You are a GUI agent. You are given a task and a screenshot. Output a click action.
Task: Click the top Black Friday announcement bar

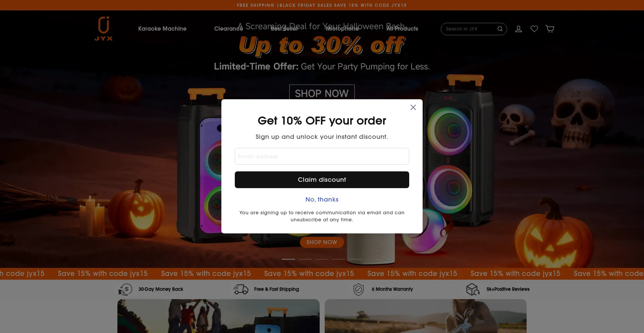(322, 5)
